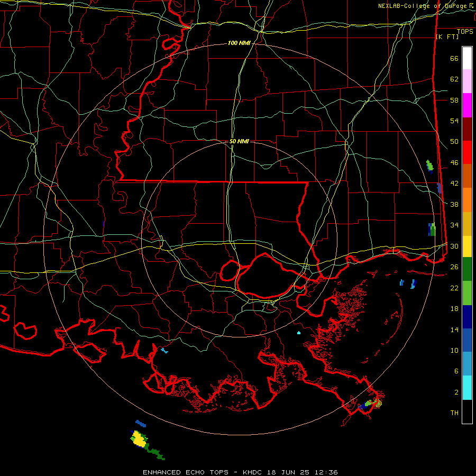The height and width of the screenshot is (476, 476).
Task: Click the 18 value on the legend scale
Action: point(454,309)
